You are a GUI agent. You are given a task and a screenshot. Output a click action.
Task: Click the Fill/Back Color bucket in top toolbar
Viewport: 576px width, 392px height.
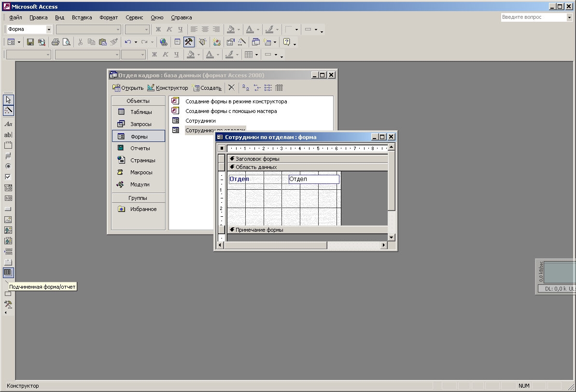[231, 29]
